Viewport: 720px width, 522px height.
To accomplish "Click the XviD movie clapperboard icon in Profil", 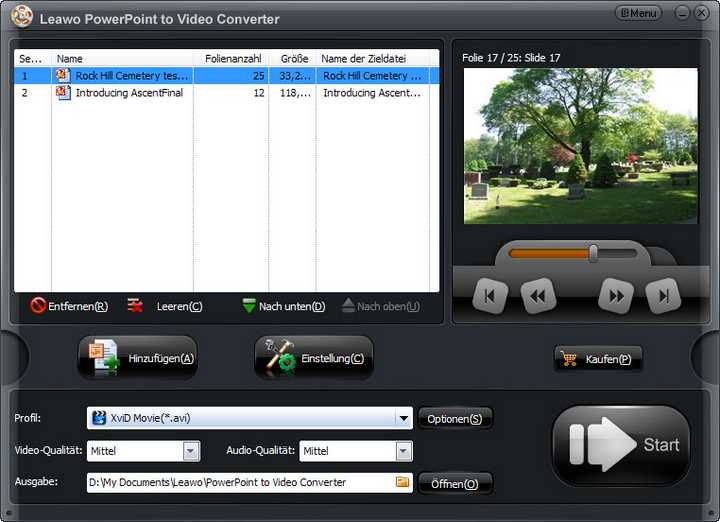I will pyautogui.click(x=99, y=418).
